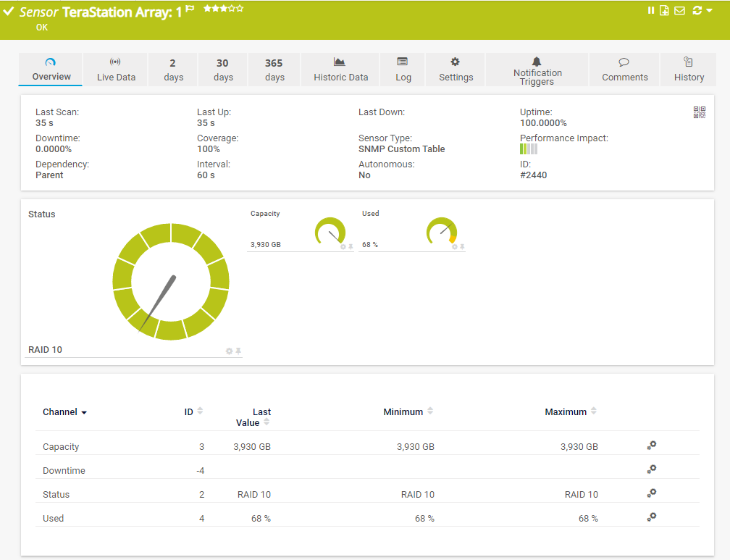Click the Status channel row name
Image resolution: width=730 pixels, height=560 pixels.
(56, 495)
